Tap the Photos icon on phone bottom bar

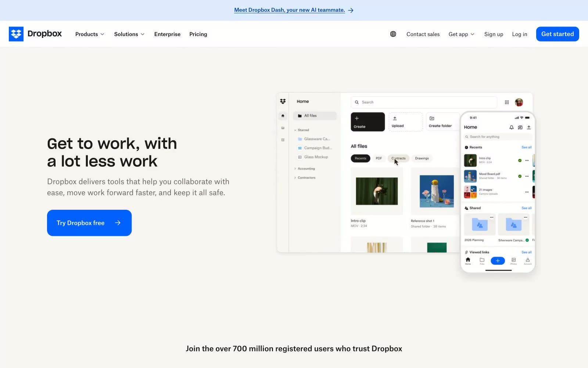[x=513, y=260]
